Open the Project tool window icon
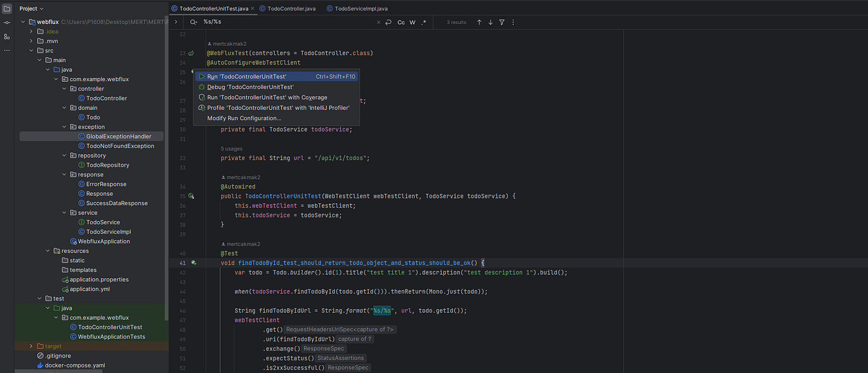The image size is (868, 373). [x=7, y=9]
